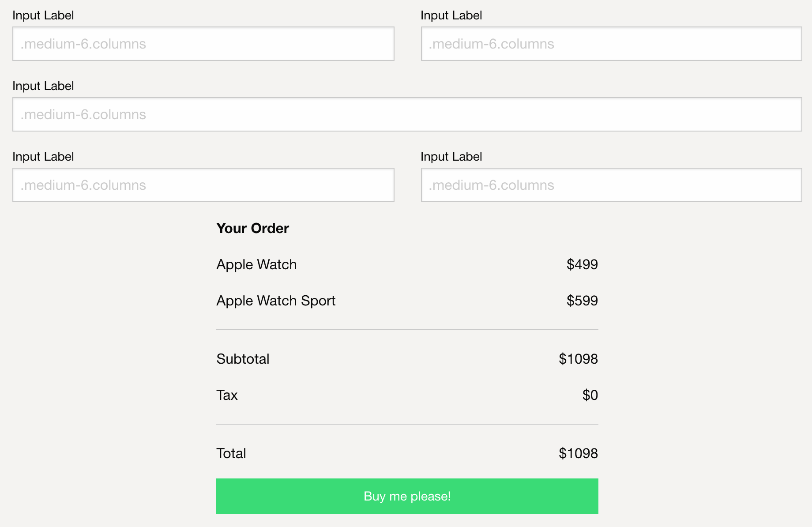Focus the top-left medium-6 columns input field
The height and width of the screenshot is (527, 812).
203,44
